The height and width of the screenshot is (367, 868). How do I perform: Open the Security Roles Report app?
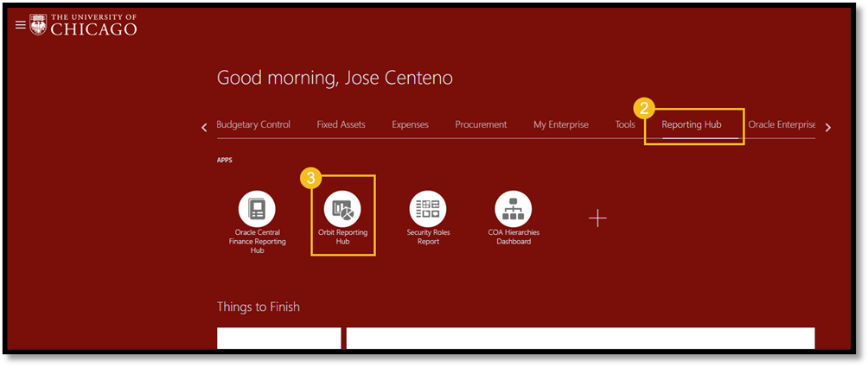click(428, 209)
